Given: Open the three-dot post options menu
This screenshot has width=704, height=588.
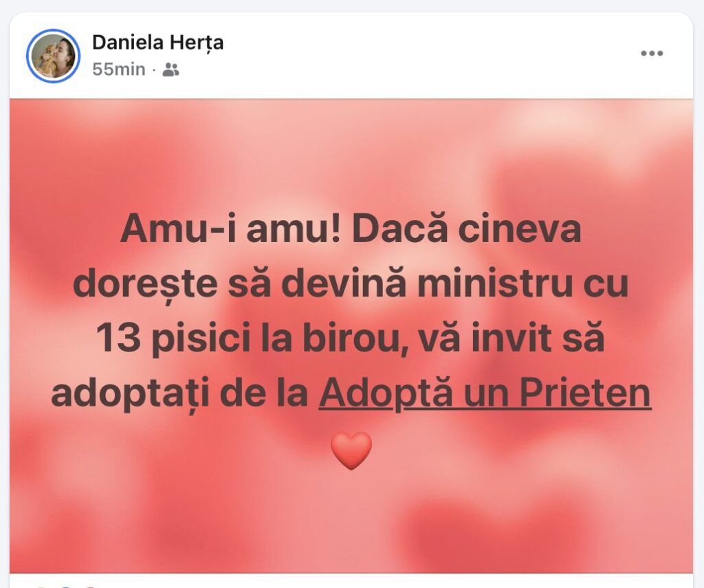Looking at the screenshot, I should pyautogui.click(x=652, y=54).
